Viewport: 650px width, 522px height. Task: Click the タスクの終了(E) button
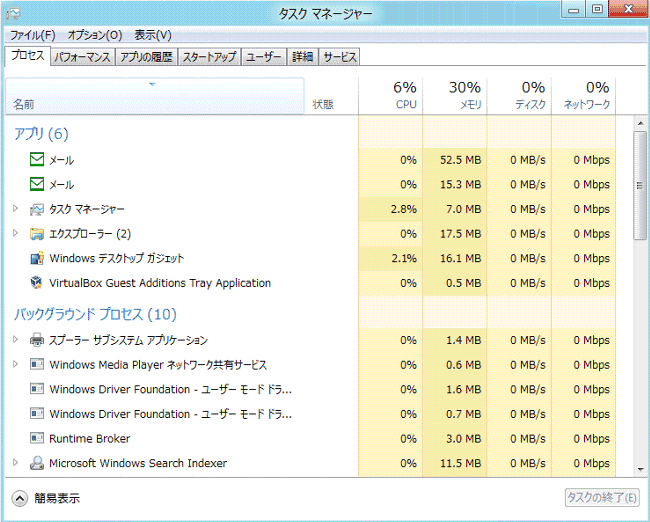(602, 498)
